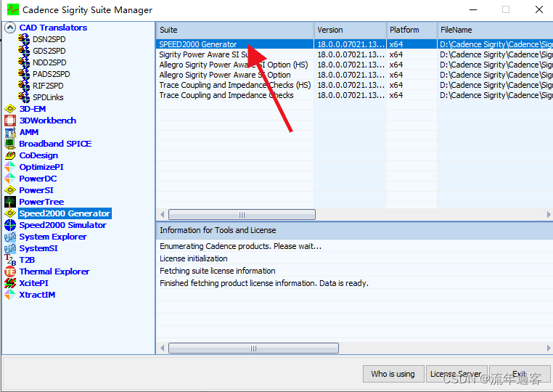Click the info panel scroll-left arrow

coord(162,348)
